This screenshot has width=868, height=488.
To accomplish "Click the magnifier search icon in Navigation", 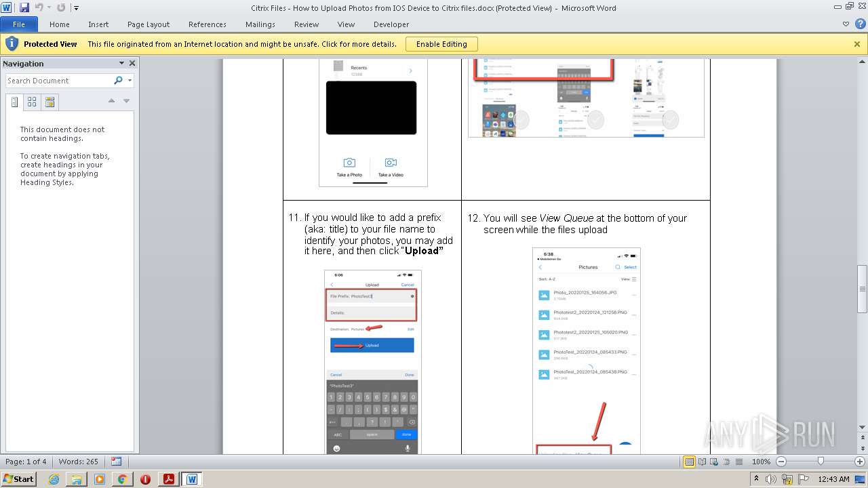I will click(x=118, y=80).
